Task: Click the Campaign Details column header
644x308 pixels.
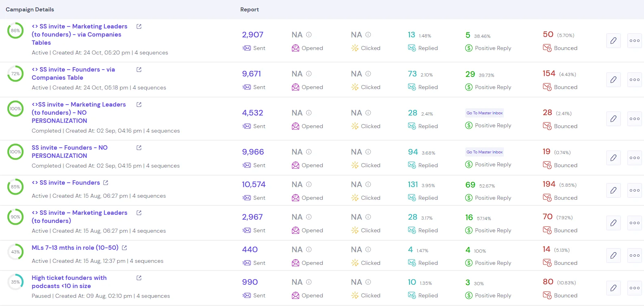Action: (30, 9)
